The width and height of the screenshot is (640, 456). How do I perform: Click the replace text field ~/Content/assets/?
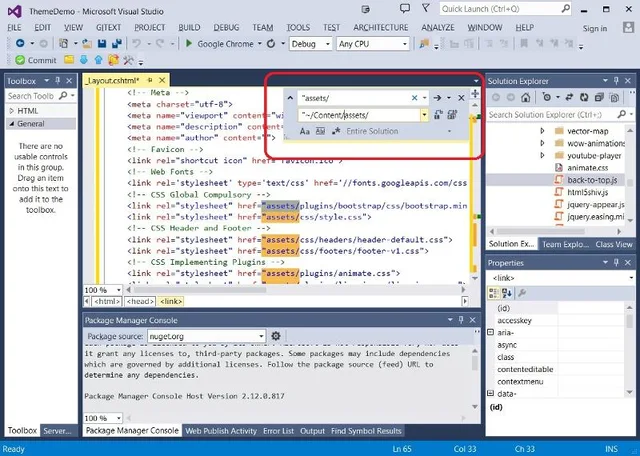(359, 115)
